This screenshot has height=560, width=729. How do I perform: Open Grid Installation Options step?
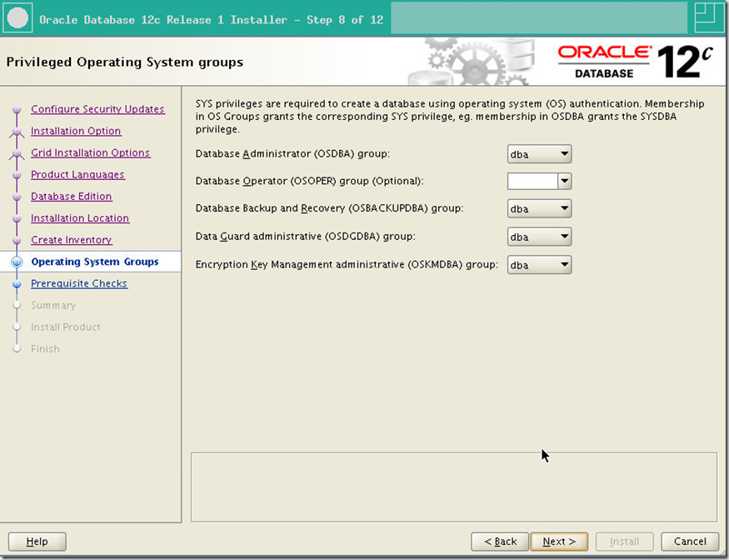point(90,152)
